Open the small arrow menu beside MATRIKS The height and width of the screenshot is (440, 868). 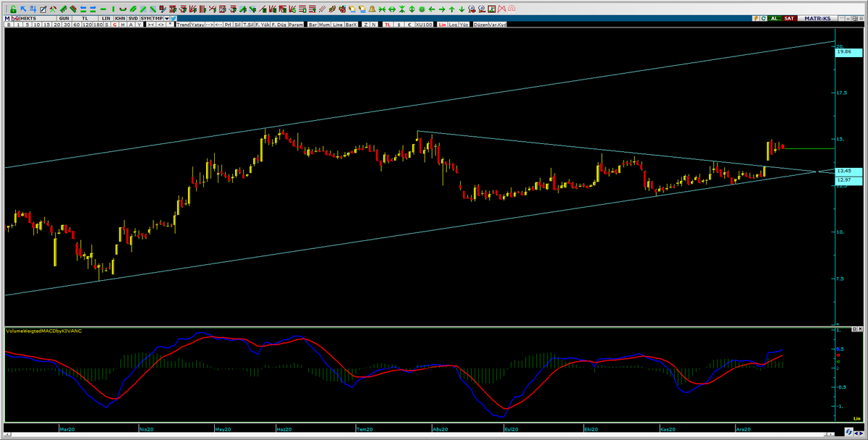842,19
